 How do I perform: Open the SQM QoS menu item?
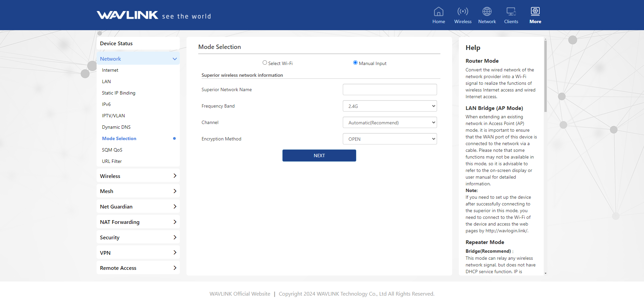[x=112, y=150]
